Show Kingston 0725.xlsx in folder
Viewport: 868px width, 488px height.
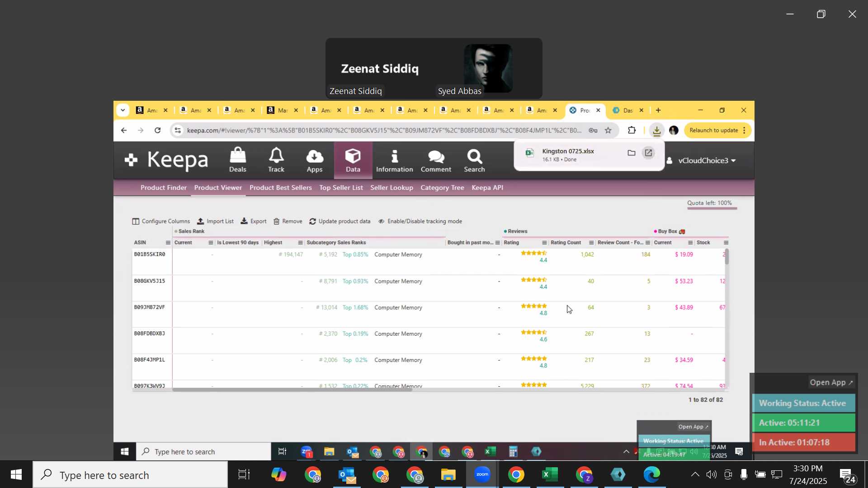[632, 153]
